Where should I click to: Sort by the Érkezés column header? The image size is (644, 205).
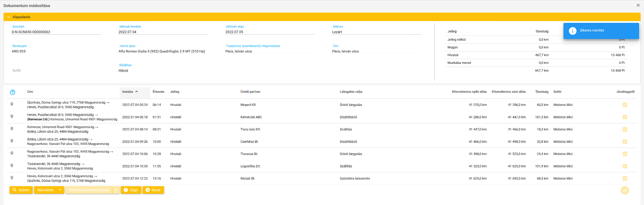click(158, 92)
